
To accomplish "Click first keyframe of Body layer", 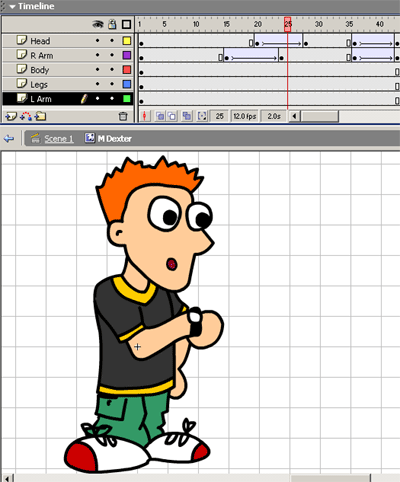I will (141, 72).
